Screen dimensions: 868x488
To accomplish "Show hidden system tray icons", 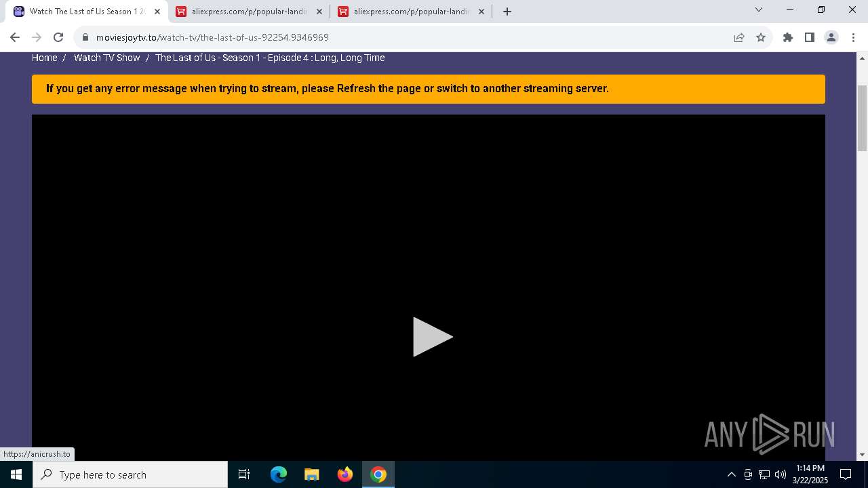I will 731,474.
